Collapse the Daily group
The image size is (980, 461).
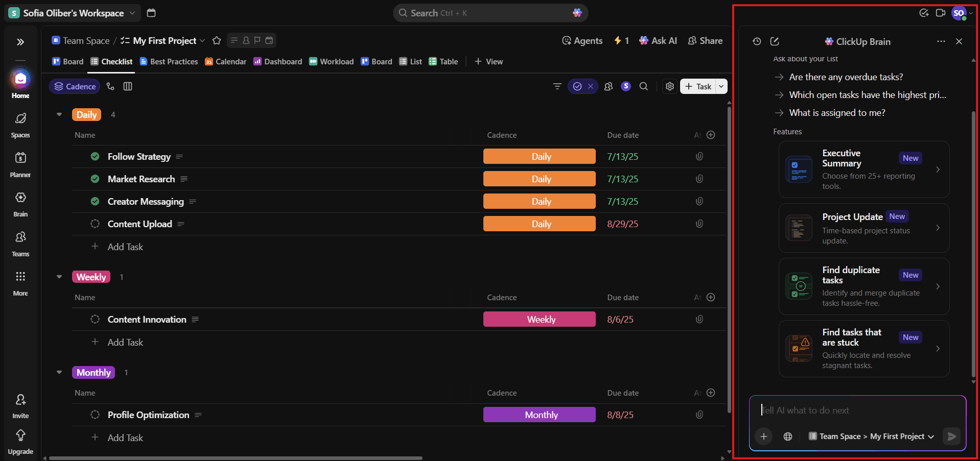click(x=59, y=115)
